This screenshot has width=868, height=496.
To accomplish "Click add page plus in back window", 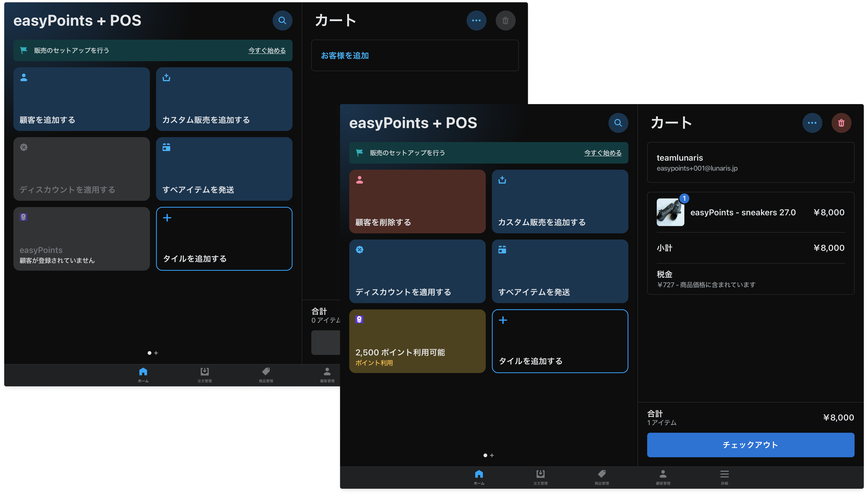I will coord(156,353).
